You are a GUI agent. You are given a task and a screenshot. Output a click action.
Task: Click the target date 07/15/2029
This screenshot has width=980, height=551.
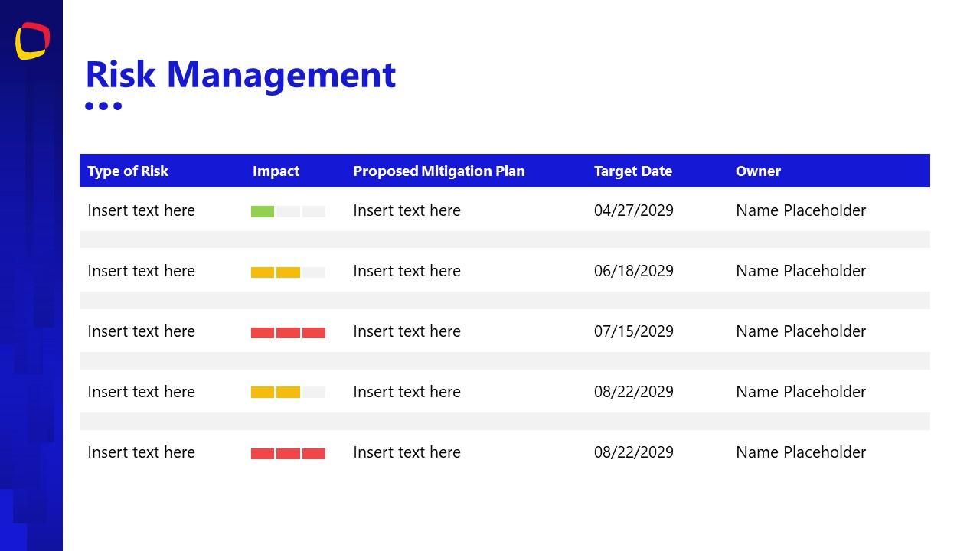point(633,331)
